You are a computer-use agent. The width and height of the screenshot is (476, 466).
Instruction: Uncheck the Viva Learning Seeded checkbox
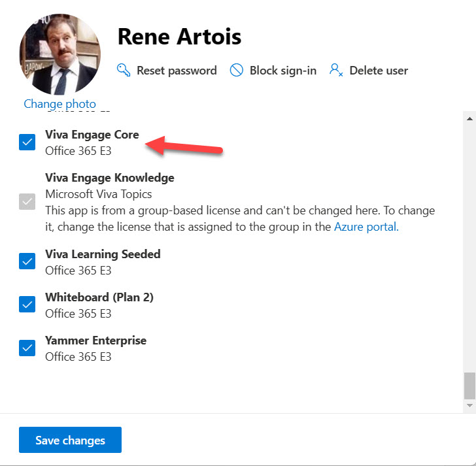[x=27, y=261]
